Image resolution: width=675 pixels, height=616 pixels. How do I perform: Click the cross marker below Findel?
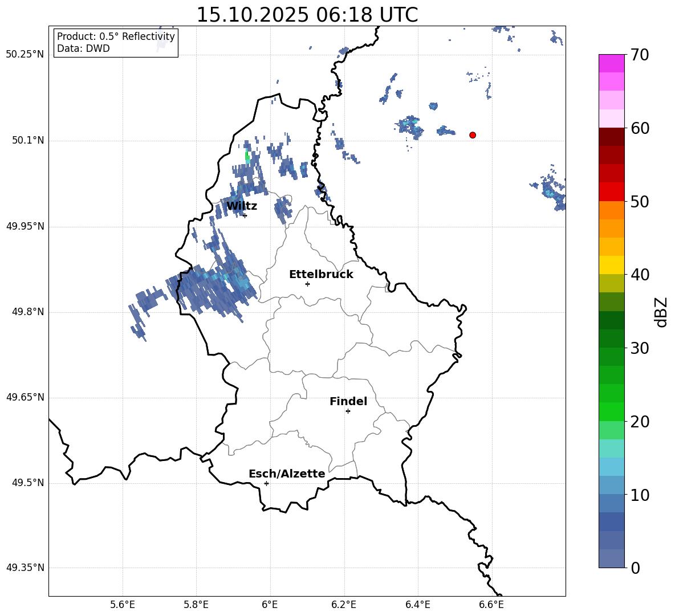348,411
